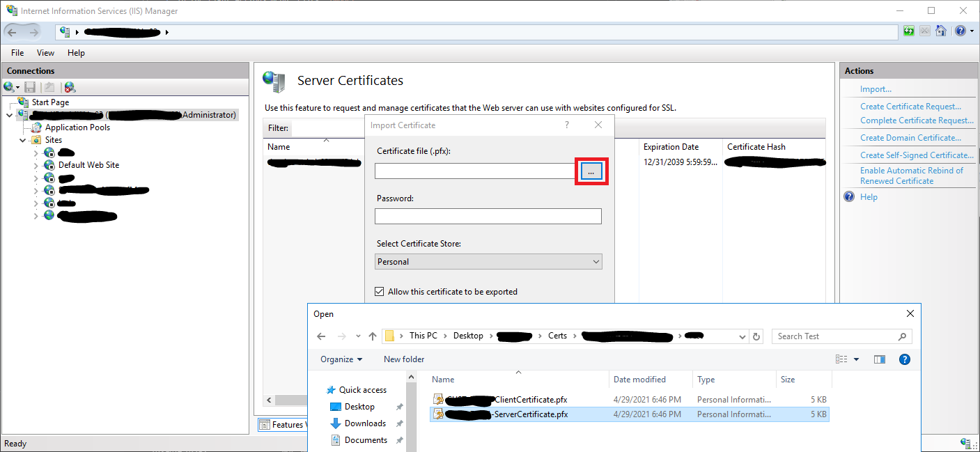Click Up one level arrow in Open dialog

pos(373,336)
